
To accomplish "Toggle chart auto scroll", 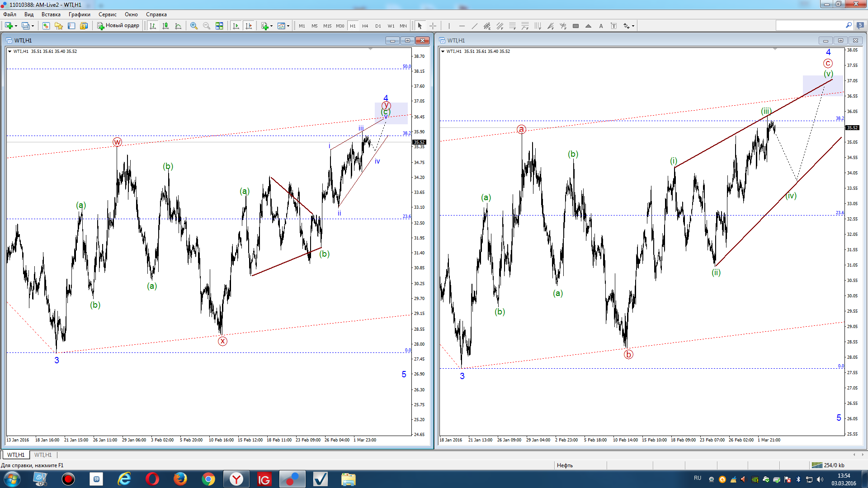I will pyautogui.click(x=236, y=26).
